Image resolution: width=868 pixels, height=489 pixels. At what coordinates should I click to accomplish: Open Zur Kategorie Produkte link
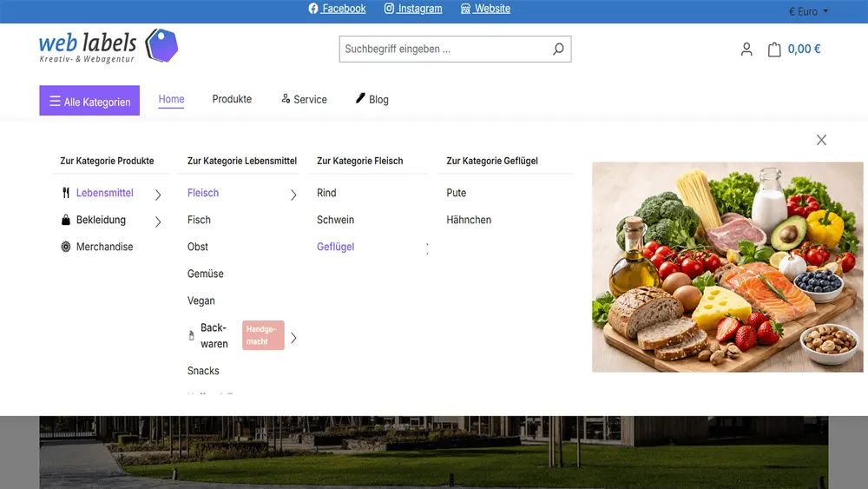pyautogui.click(x=107, y=161)
